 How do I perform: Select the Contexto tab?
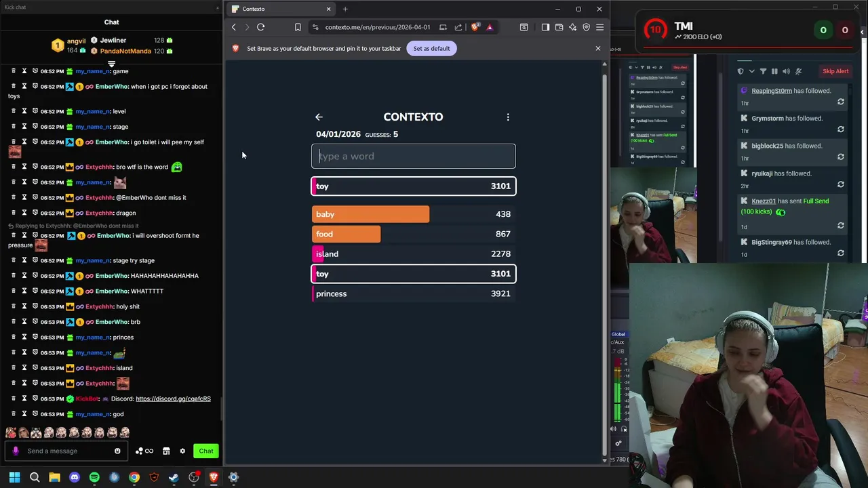[x=281, y=9]
